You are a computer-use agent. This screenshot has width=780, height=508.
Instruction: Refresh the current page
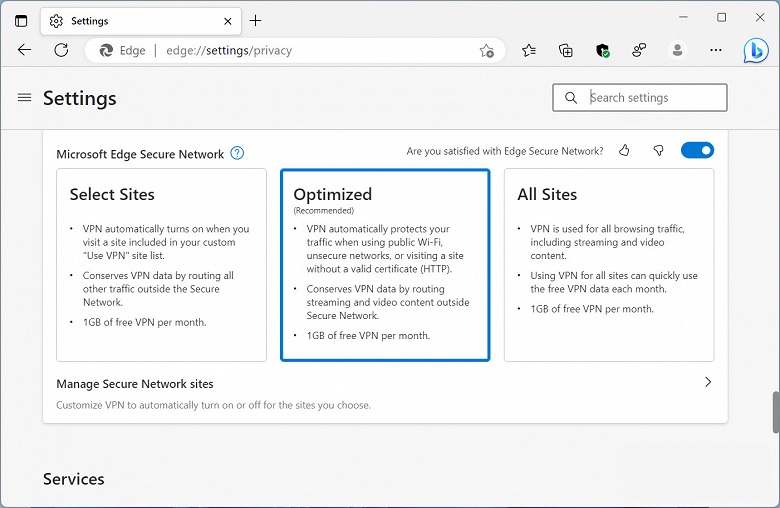61,50
